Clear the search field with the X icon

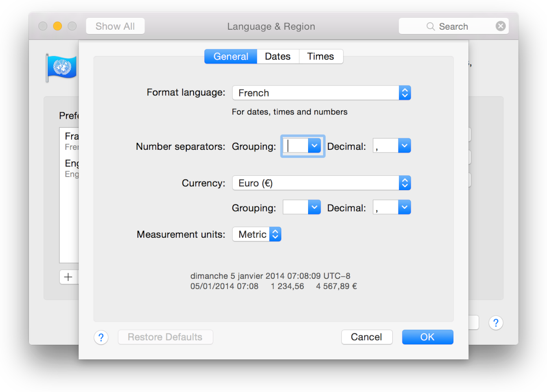501,26
